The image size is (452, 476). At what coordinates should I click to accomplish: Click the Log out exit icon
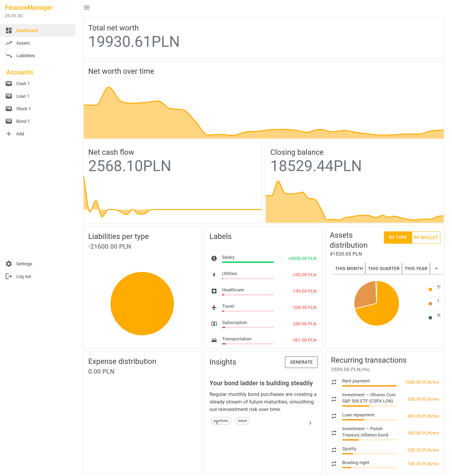pos(9,276)
